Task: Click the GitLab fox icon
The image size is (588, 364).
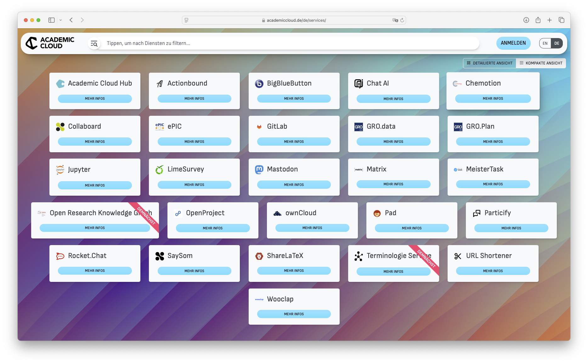Action: (x=259, y=127)
